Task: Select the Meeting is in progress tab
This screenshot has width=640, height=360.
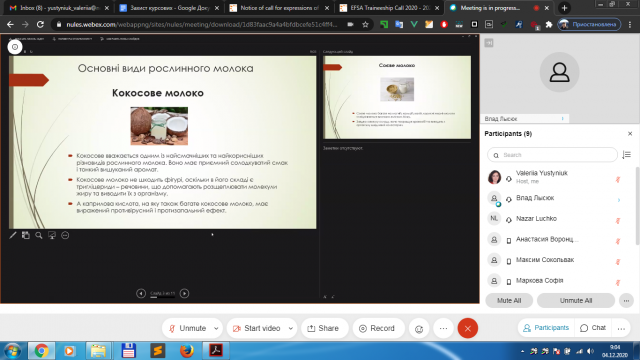Action: 499,8
